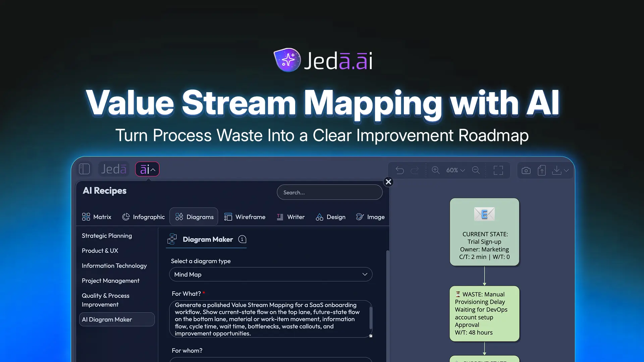Click the Diagram Maker info icon

pos(242,239)
